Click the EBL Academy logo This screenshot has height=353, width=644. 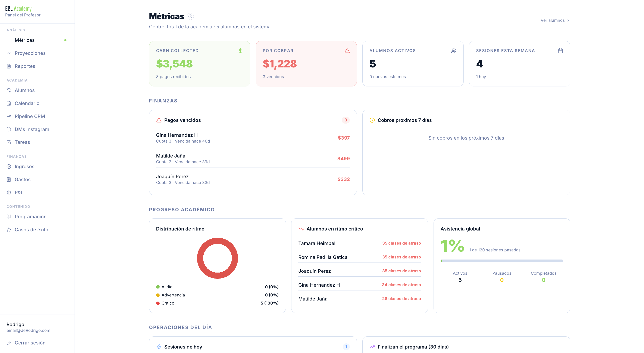(19, 9)
